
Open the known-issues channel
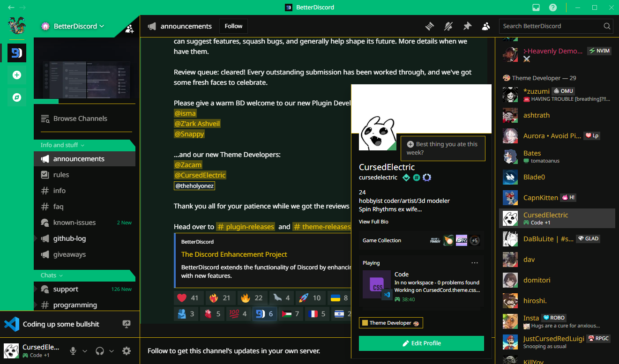pos(84,223)
